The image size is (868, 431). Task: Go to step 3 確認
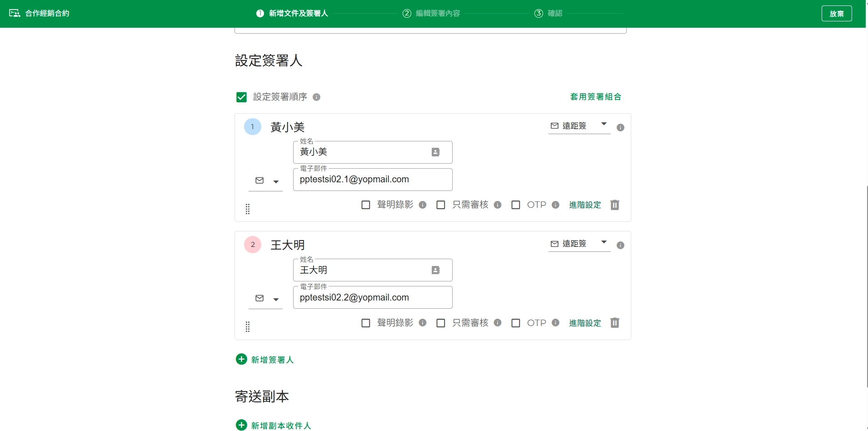[549, 13]
